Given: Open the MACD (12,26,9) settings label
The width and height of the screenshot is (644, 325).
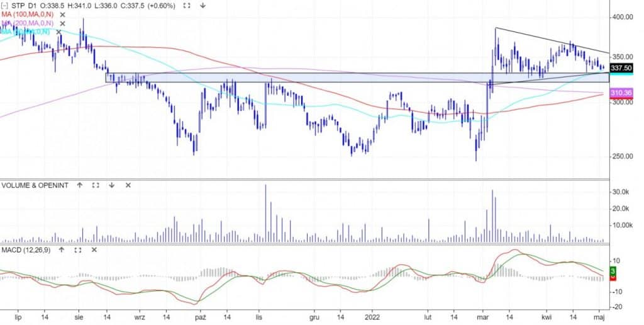Looking at the screenshot, I should [x=26, y=250].
